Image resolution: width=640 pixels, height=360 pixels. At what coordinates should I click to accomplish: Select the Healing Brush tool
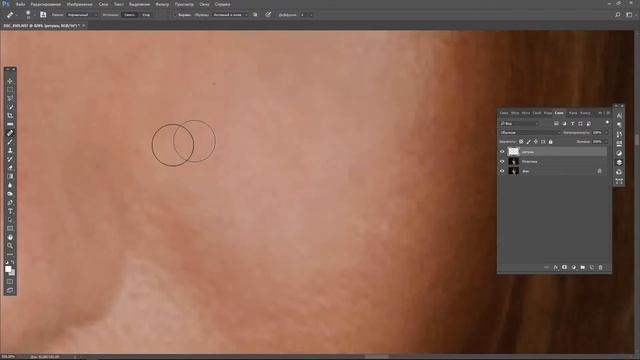pos(10,133)
